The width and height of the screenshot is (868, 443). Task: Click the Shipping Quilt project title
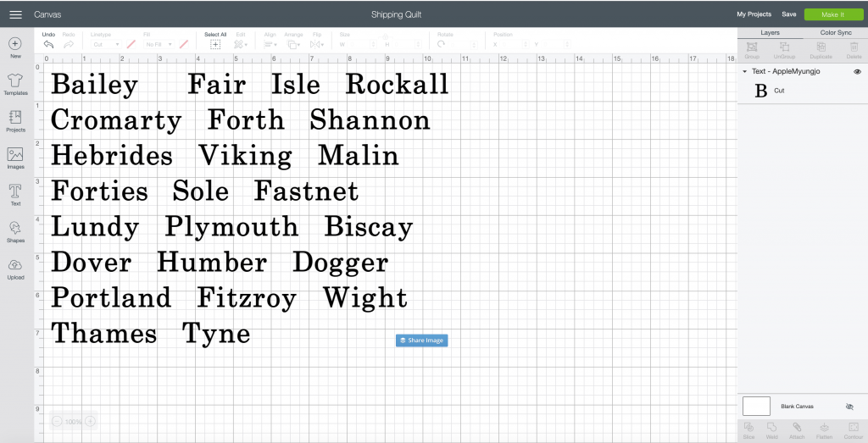(397, 14)
